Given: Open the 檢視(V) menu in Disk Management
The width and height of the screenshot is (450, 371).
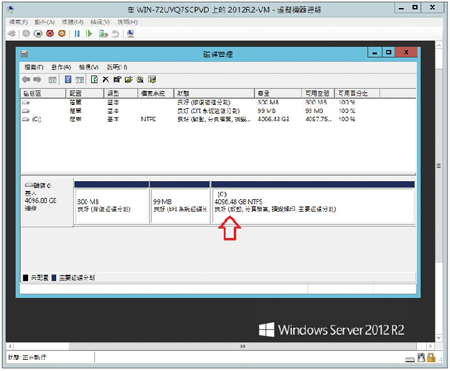Looking at the screenshot, I should (x=89, y=67).
